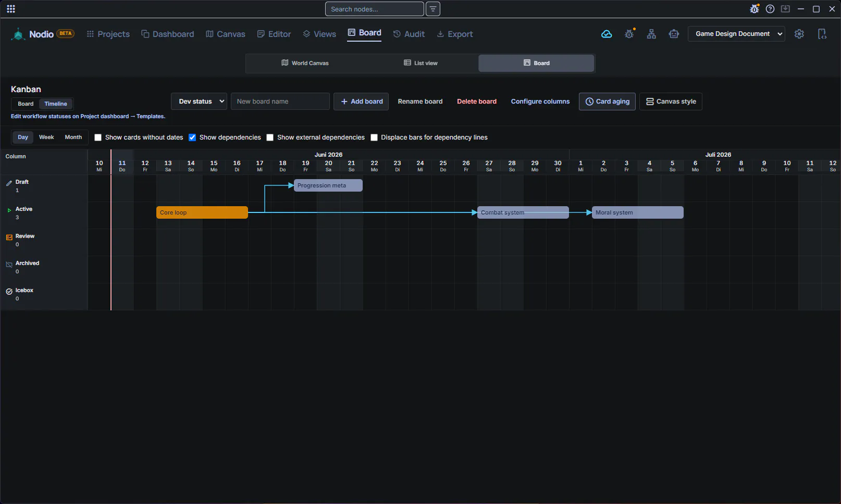Click the 11 Do today date header
This screenshot has width=841, height=504.
point(122,166)
